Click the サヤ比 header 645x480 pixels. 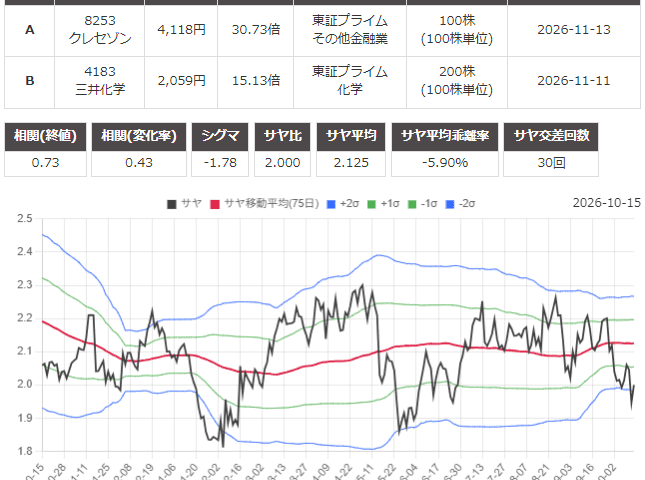pyautogui.click(x=283, y=136)
